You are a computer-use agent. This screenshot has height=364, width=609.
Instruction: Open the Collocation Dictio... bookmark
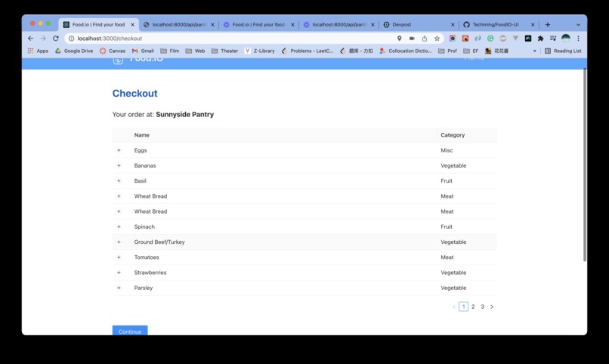click(406, 51)
